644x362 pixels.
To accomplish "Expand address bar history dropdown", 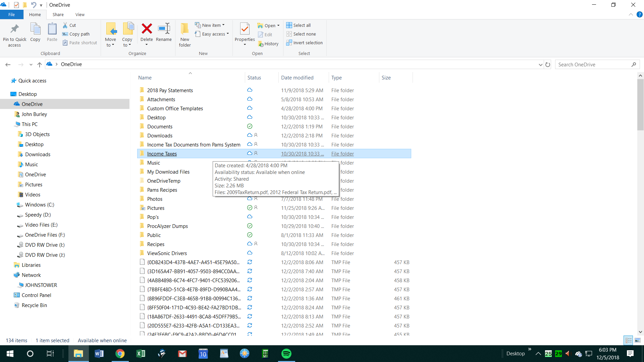I will (540, 64).
